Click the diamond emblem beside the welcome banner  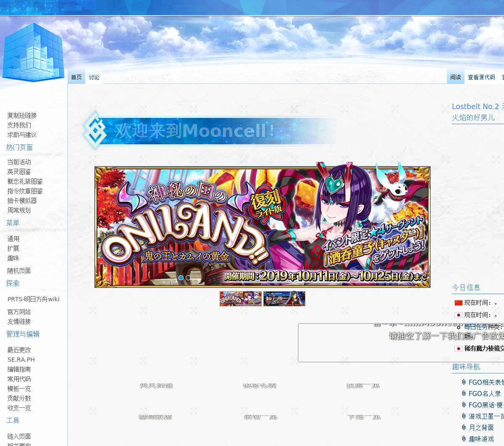[x=95, y=130]
